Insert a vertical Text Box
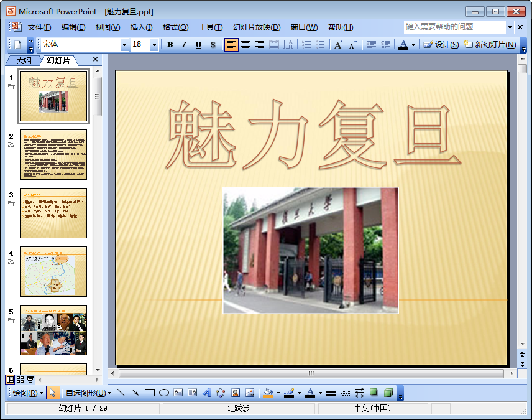The width and height of the screenshot is (532, 420). (x=193, y=393)
